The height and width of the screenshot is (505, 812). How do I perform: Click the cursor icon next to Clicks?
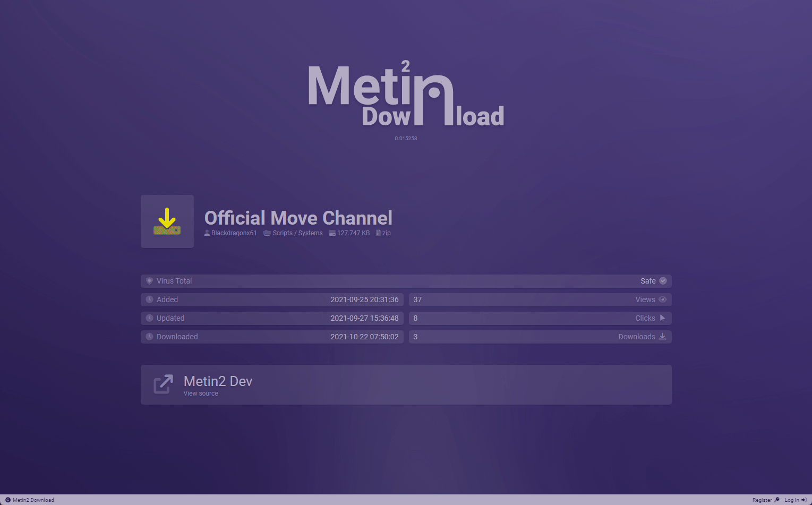point(663,318)
